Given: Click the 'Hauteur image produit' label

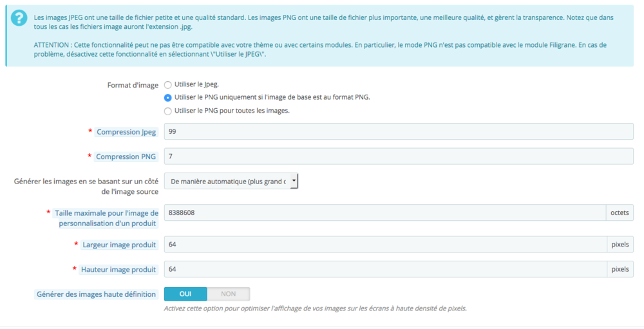Looking at the screenshot, I should tap(118, 269).
